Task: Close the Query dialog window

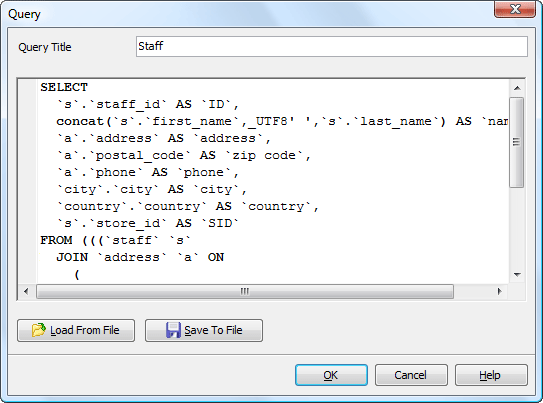Action: [515, 9]
